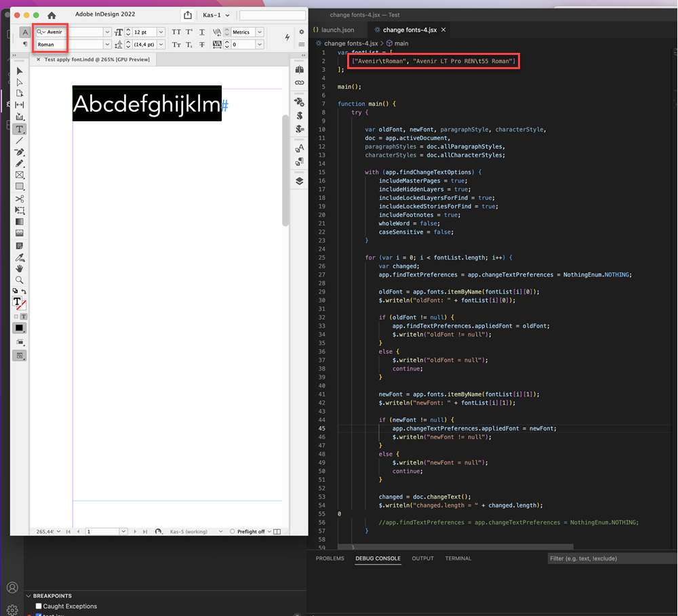Toggle Subscript formatting
Viewport: 678px width, 616px height.
click(x=189, y=45)
